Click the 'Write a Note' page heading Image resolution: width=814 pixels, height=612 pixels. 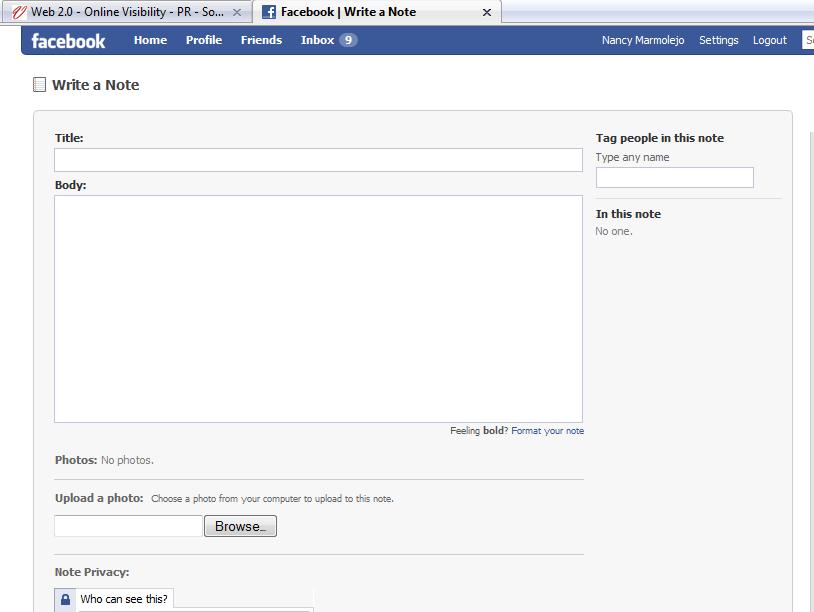coord(96,85)
